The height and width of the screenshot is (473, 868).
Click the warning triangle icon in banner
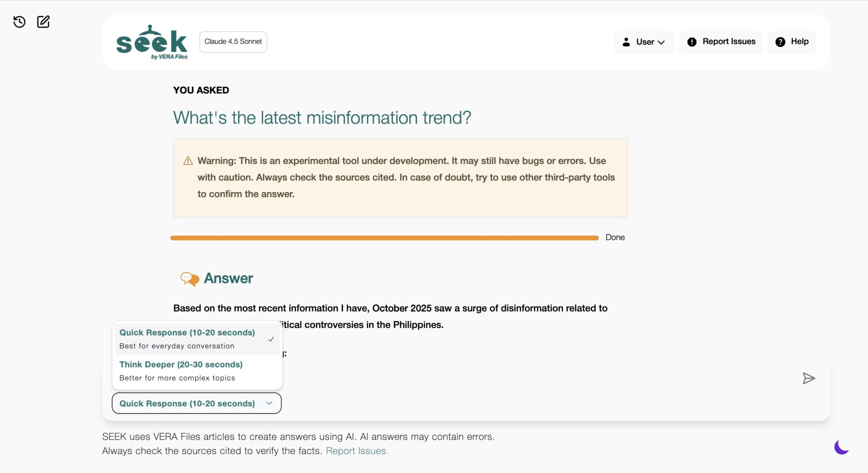pos(188,161)
